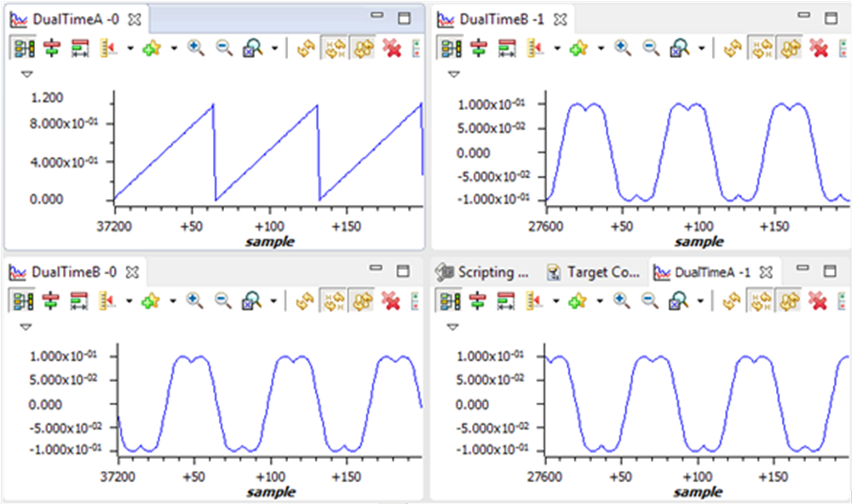The image size is (852, 504).
Task: Click the green plus star icon in DualTimeA -1
Action: (579, 300)
